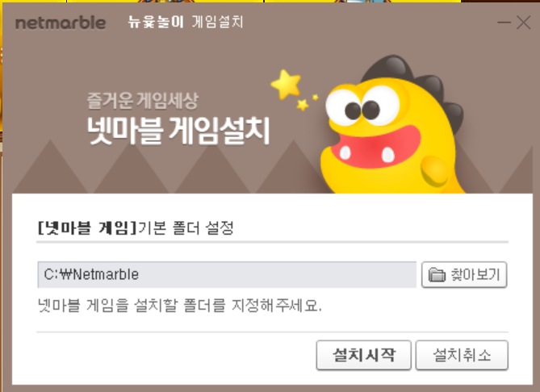The image size is (540, 392).
Task: Open folder browser with 찾아보기 label
Action: [464, 274]
